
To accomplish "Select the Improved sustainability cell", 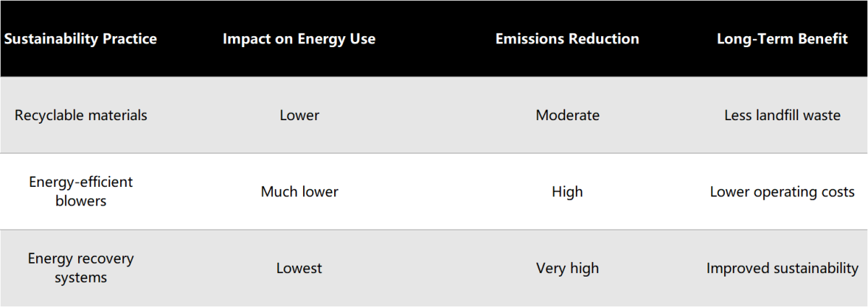I will click(x=782, y=269).
